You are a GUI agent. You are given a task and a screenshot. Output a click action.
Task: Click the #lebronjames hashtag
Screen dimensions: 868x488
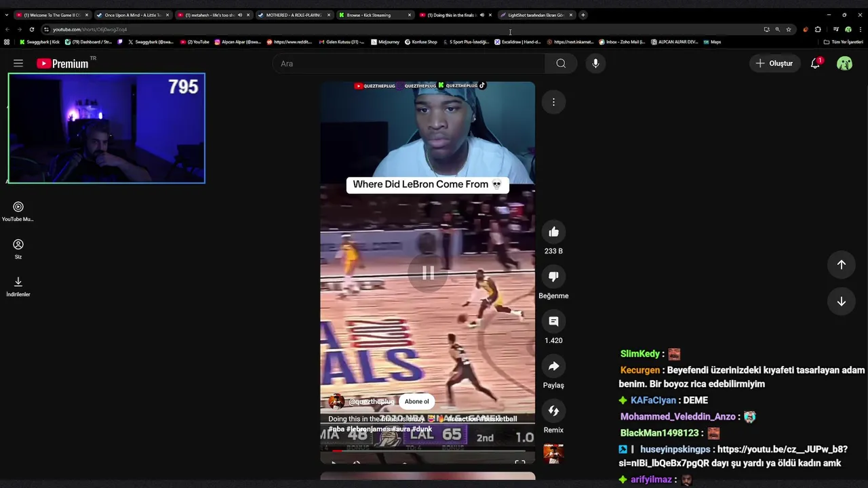(368, 429)
